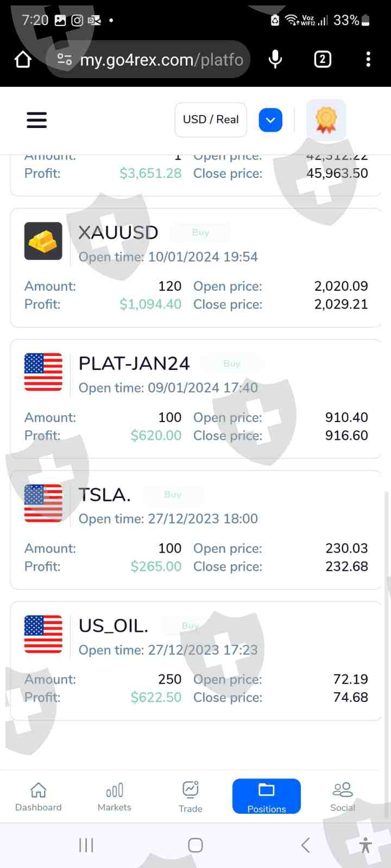Expand the account selector blue chevron
The height and width of the screenshot is (868, 391).
[270, 120]
